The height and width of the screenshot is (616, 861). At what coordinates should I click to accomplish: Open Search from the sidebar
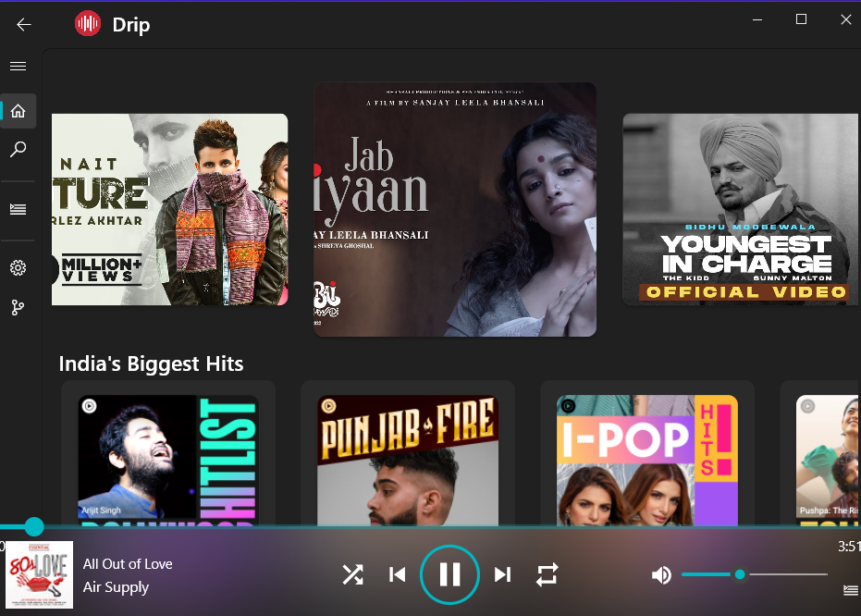coord(18,149)
